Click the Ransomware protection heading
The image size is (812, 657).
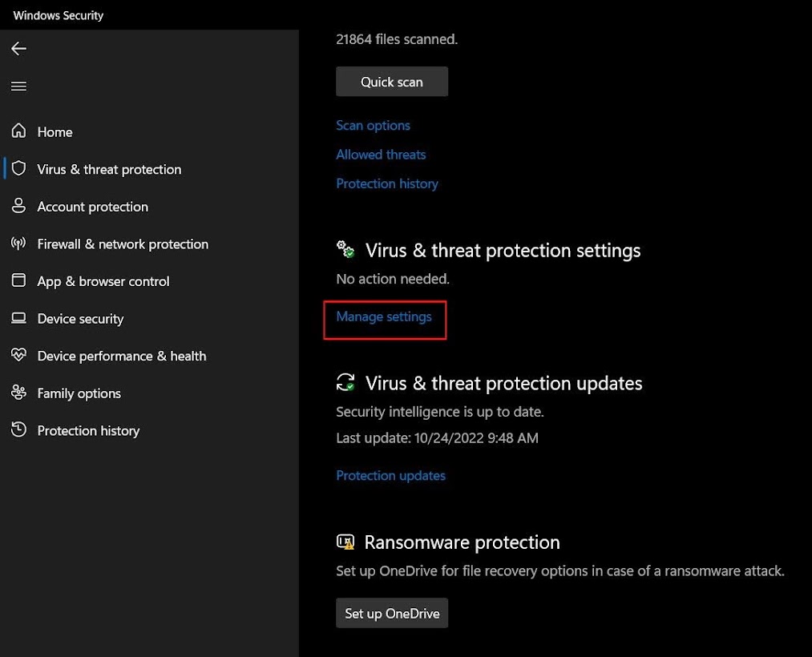(x=462, y=542)
